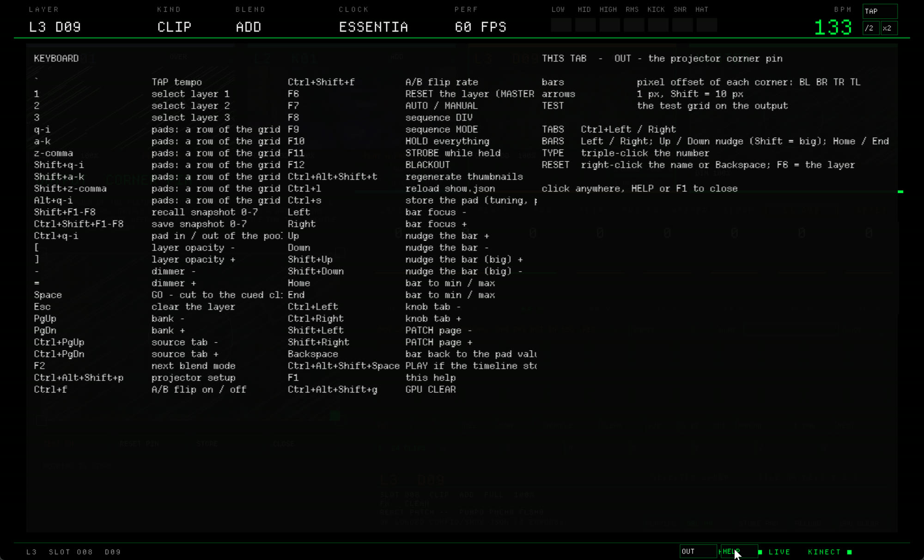Viewport: 924px width, 560px height.
Task: Click the 'regenerate thumbnails' entry
Action: point(464,177)
